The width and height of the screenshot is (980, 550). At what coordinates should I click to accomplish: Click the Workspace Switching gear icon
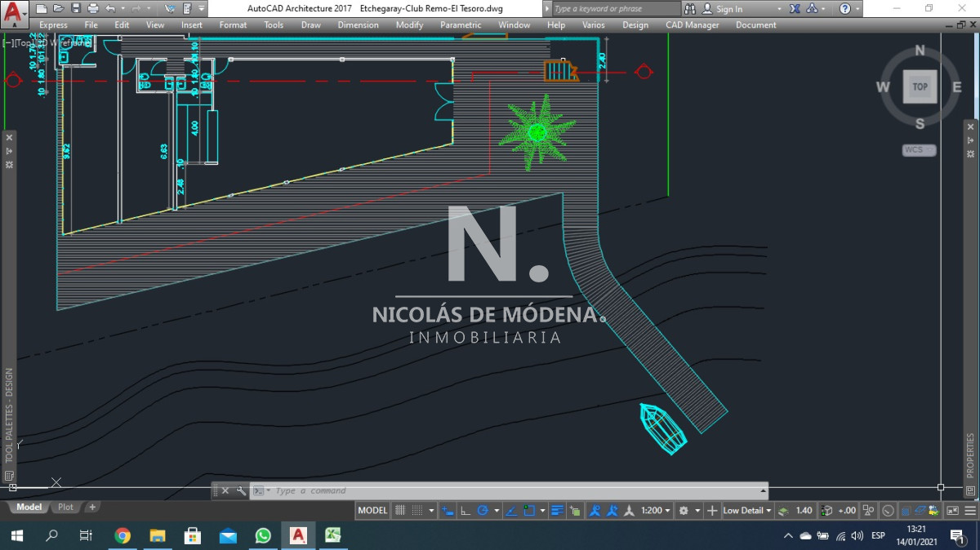tap(685, 511)
